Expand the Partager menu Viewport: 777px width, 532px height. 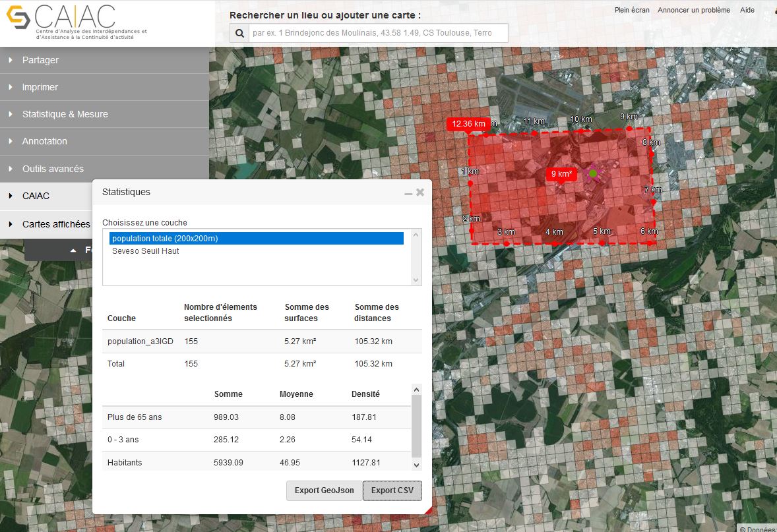point(105,60)
